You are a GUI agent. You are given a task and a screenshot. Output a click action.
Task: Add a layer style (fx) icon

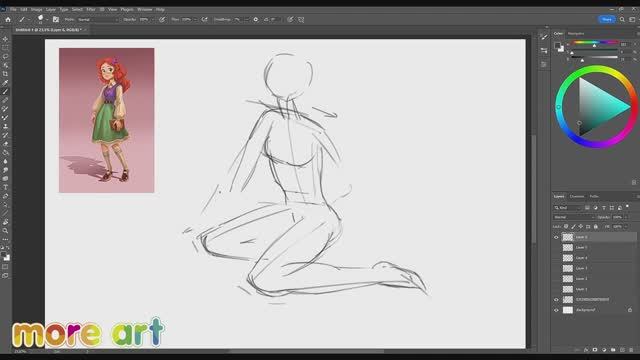(x=586, y=350)
